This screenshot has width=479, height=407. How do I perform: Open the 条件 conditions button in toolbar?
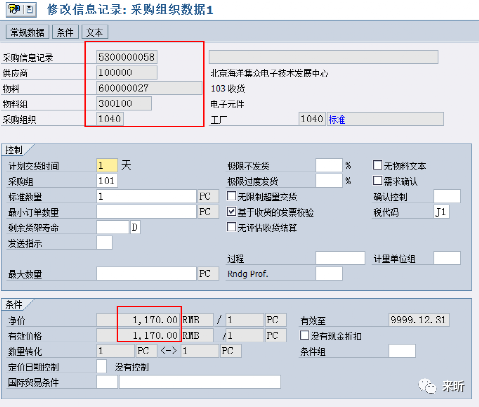[65, 32]
